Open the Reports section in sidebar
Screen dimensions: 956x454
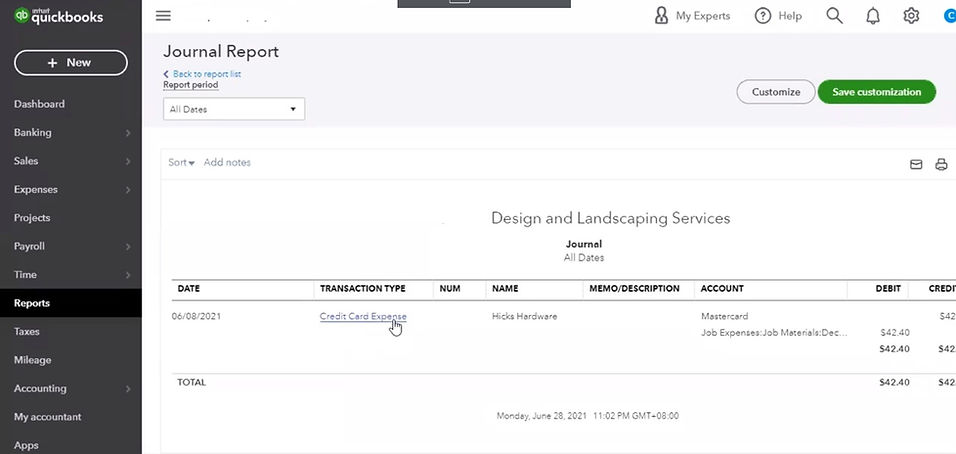32,303
